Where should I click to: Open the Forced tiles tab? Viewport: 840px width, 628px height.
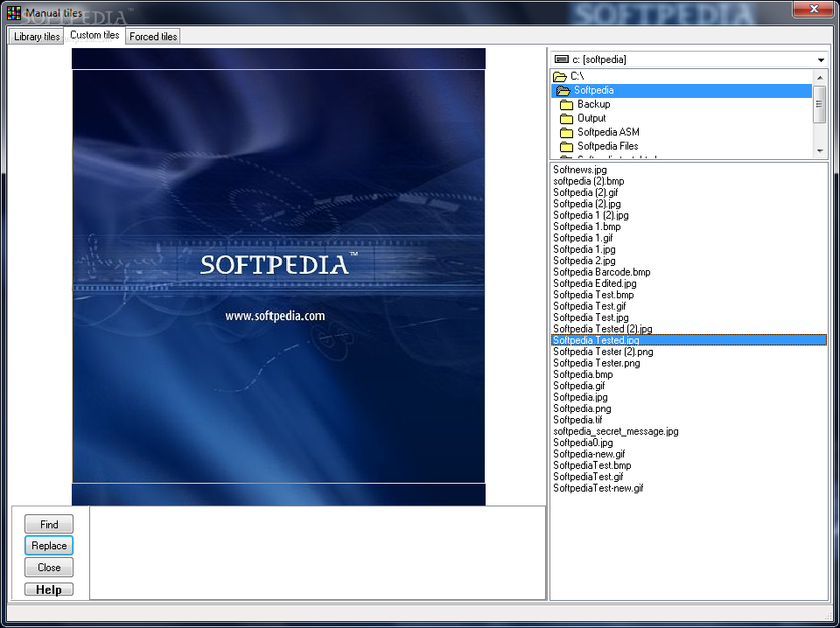click(153, 37)
